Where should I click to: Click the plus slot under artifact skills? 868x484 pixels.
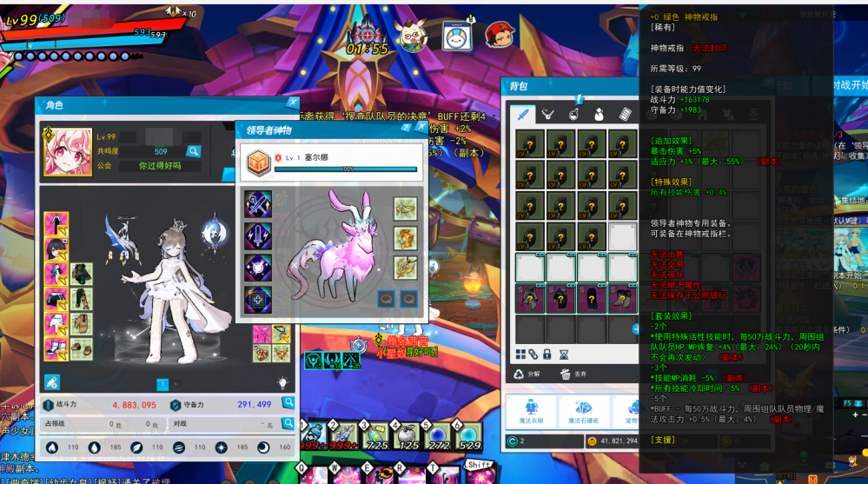pos(258,300)
